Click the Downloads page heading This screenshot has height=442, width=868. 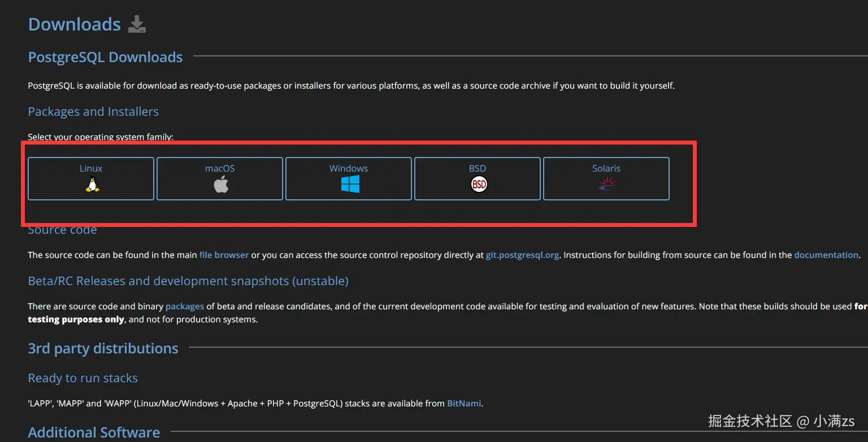75,24
